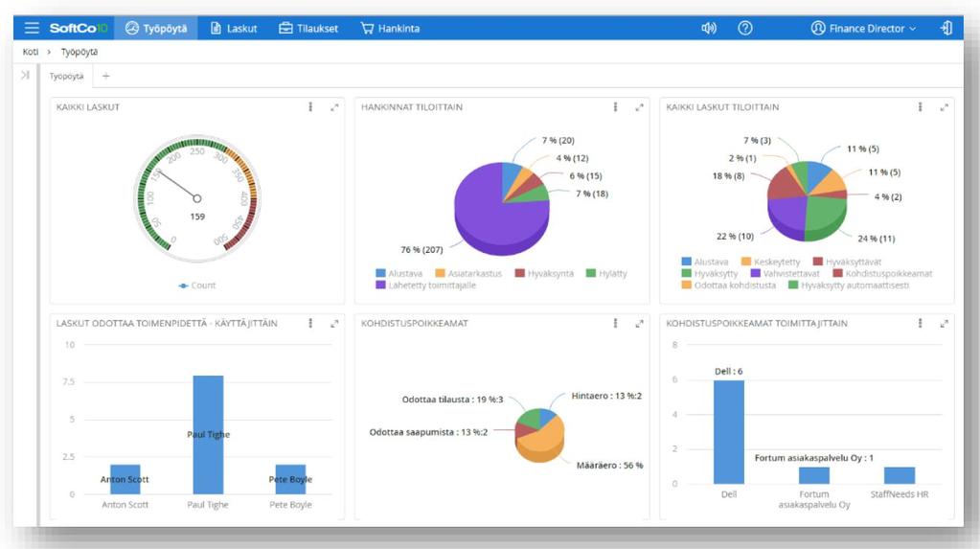This screenshot has width=980, height=549.
Task: Open options menu for Kaikki laskut widget
Action: [310, 107]
